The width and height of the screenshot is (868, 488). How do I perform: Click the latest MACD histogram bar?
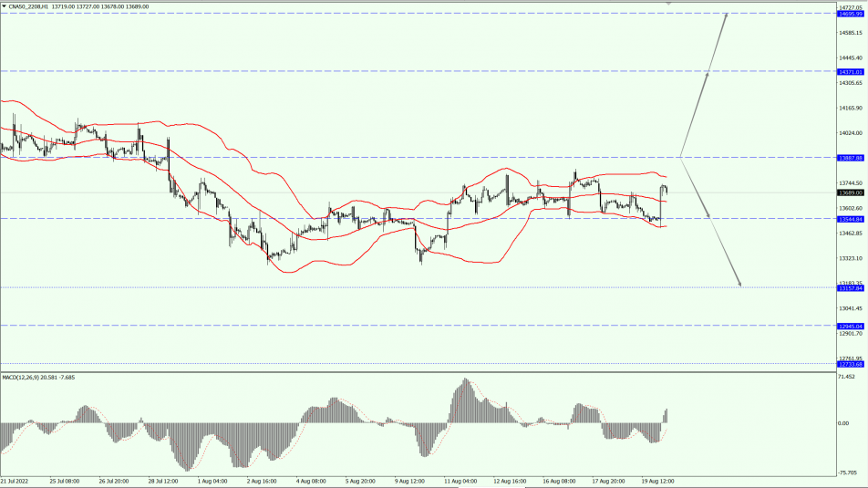point(666,416)
